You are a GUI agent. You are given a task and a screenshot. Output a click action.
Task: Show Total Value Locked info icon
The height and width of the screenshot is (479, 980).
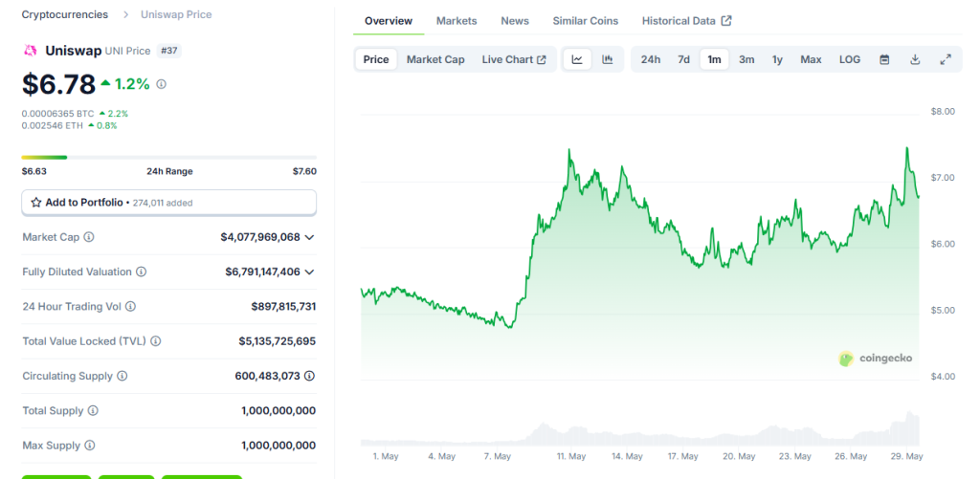(156, 341)
